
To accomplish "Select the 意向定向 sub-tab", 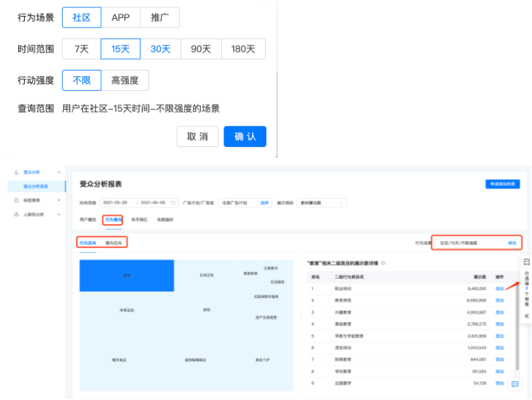I will (x=114, y=243).
